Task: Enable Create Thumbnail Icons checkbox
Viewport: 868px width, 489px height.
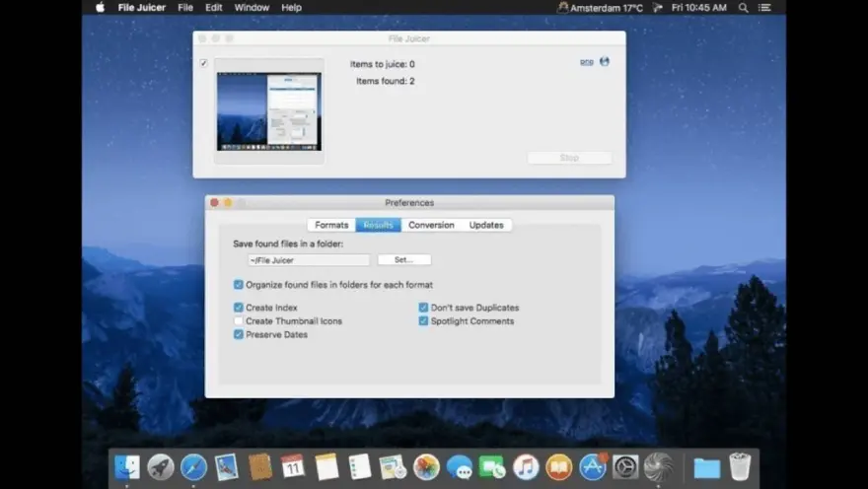Action: (x=239, y=320)
